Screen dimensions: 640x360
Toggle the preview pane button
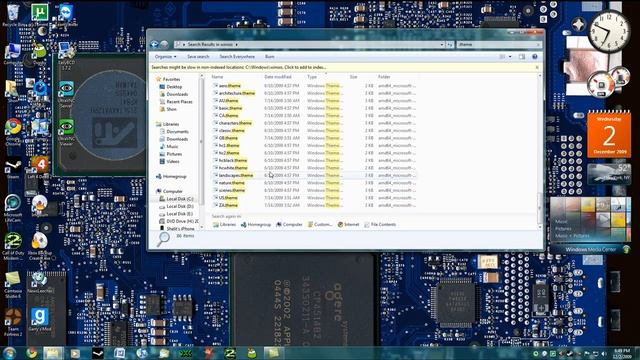[522, 57]
